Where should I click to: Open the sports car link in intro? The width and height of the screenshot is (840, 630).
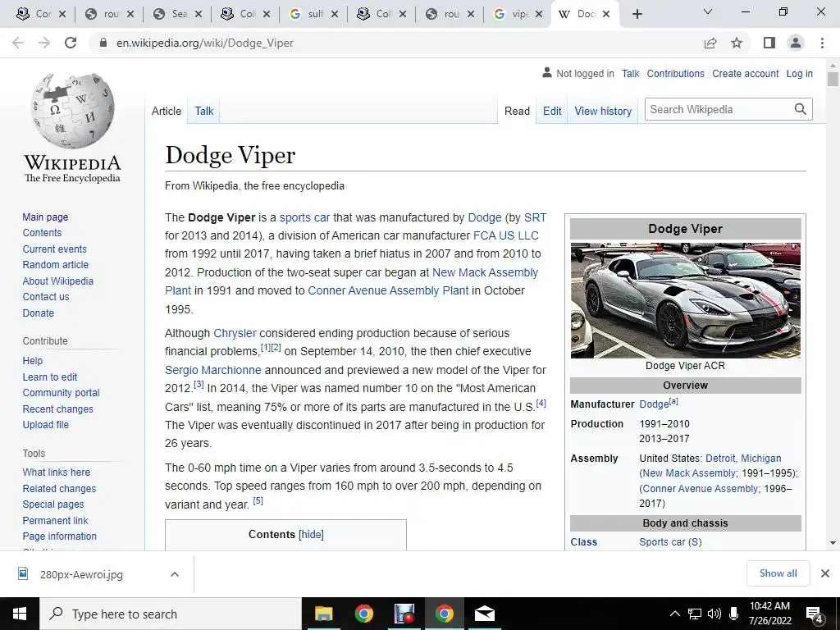coord(304,217)
